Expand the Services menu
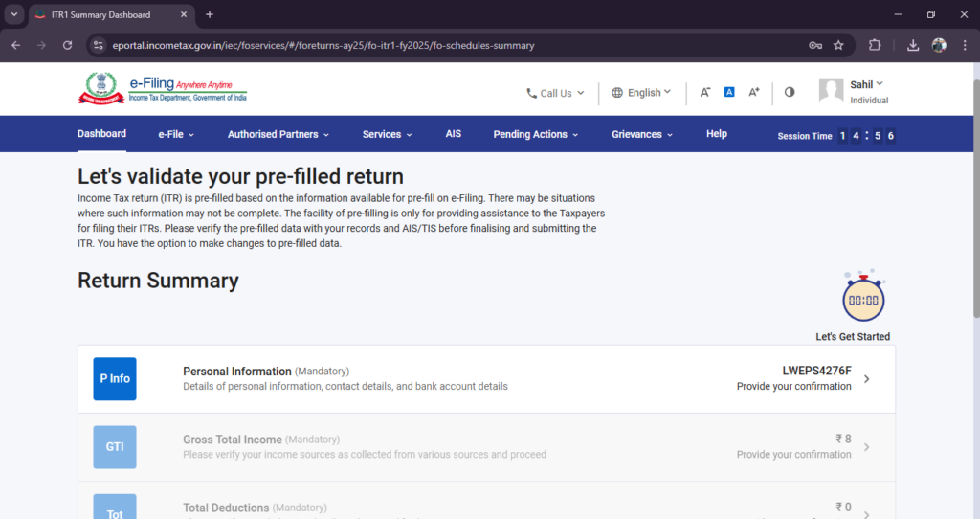 click(387, 134)
